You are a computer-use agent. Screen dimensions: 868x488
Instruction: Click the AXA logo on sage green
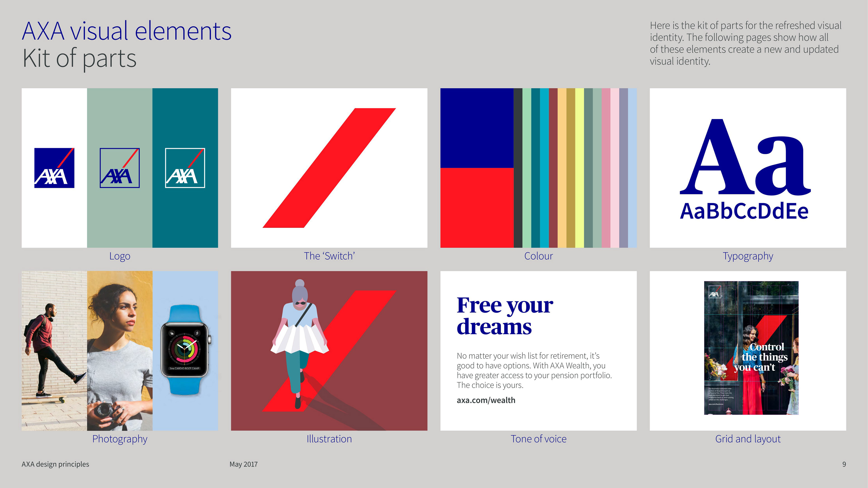click(120, 168)
